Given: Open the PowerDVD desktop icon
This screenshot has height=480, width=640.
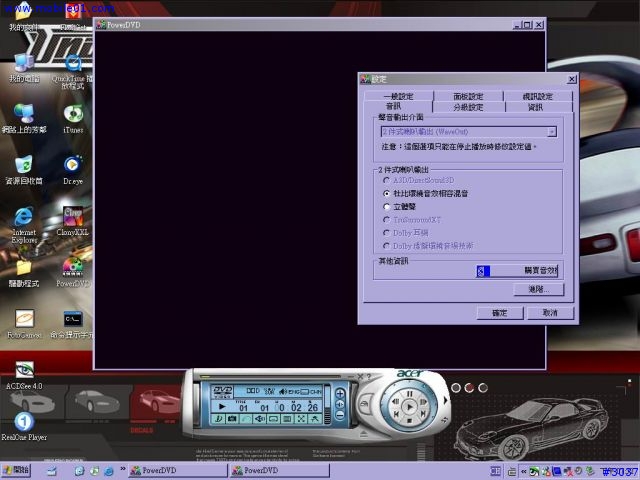Looking at the screenshot, I should [x=73, y=273].
